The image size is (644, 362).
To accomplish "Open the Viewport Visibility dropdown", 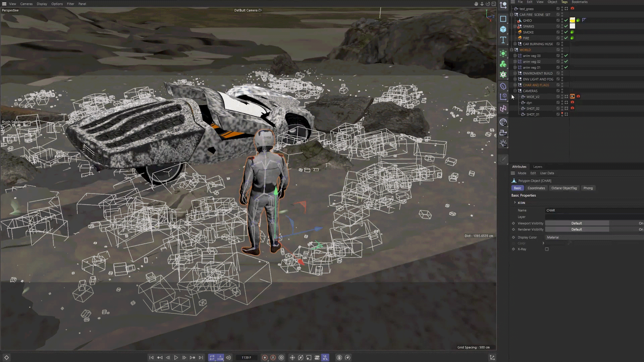I will point(577,223).
